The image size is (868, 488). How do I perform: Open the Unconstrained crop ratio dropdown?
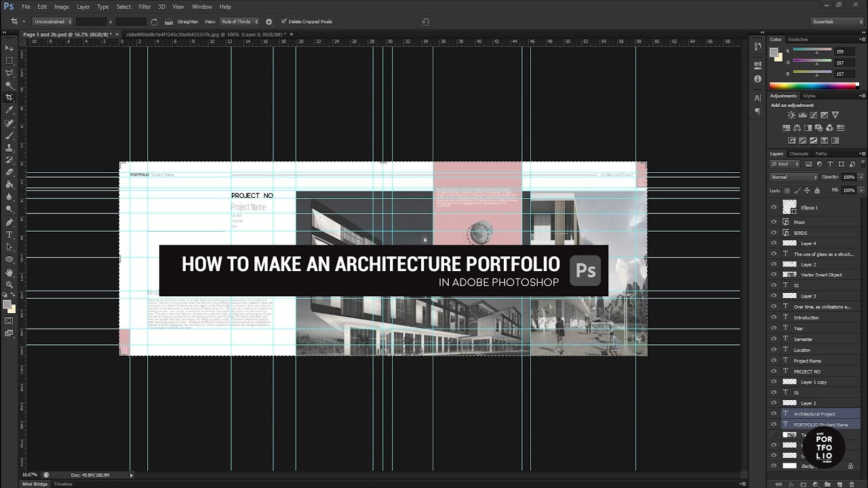(52, 22)
